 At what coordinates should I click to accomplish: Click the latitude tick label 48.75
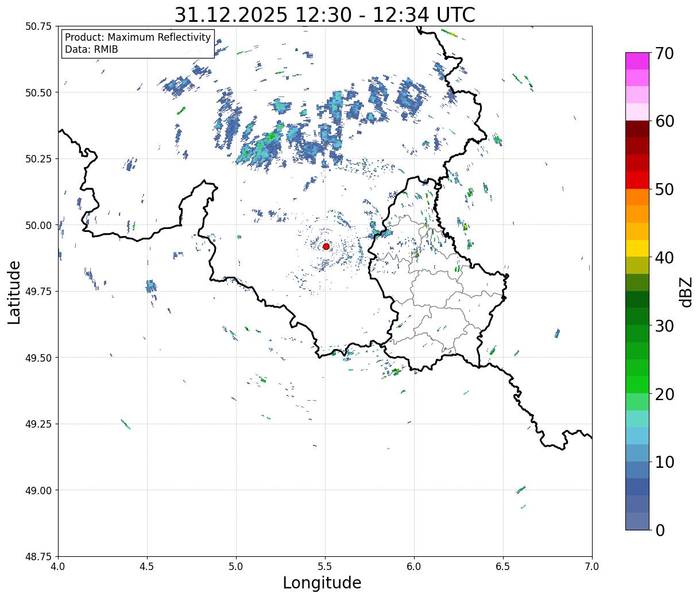pos(38,557)
